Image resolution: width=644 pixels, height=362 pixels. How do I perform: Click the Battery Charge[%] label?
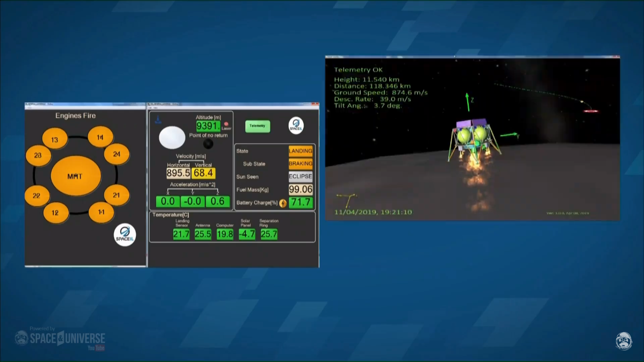pyautogui.click(x=257, y=203)
